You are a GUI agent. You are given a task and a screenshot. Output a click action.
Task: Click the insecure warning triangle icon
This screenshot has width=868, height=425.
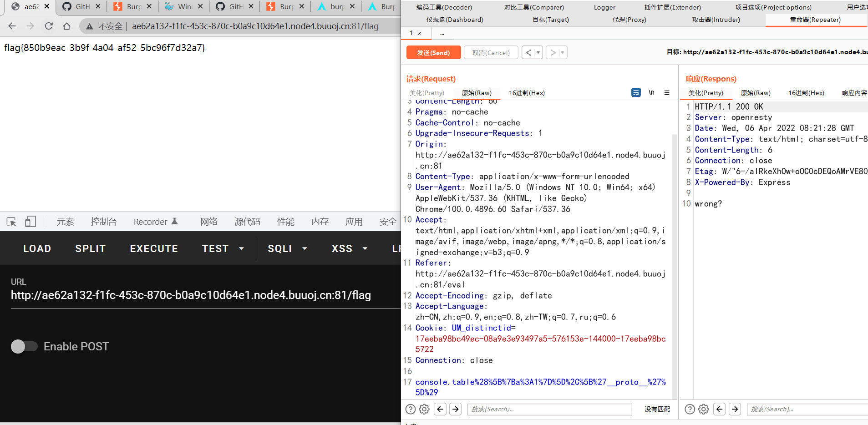90,26
